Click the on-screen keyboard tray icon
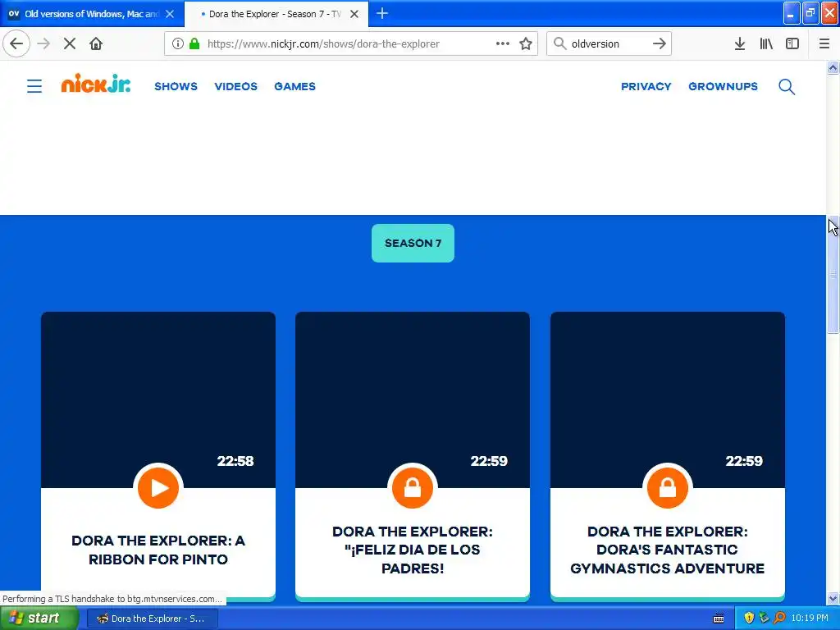This screenshot has height=630, width=840. pos(719,619)
